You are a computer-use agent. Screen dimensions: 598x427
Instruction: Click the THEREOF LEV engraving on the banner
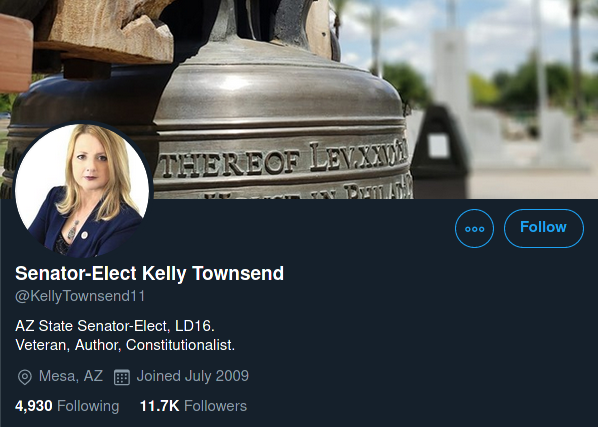tap(283, 160)
